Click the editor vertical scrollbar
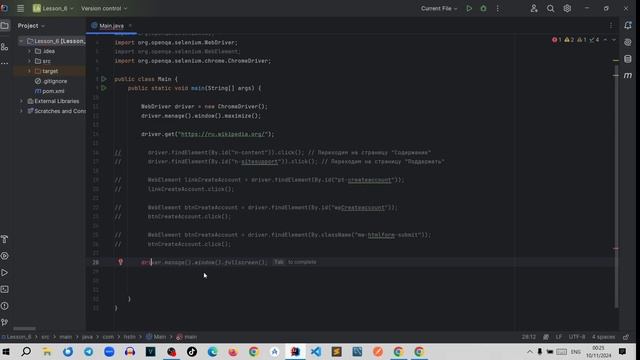Image resolution: width=640 pixels, height=360 pixels. click(x=616, y=188)
